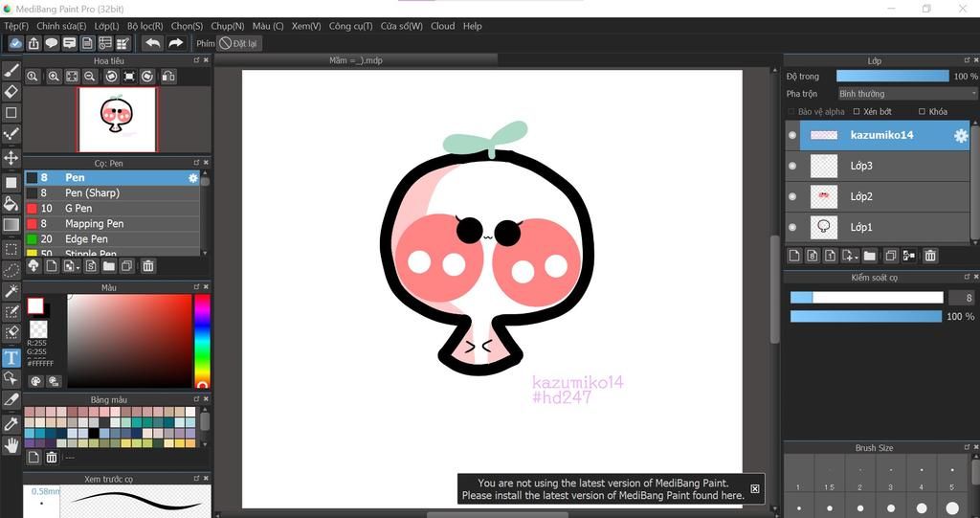Open the Chỉnh sửa(E) menu

[61, 26]
